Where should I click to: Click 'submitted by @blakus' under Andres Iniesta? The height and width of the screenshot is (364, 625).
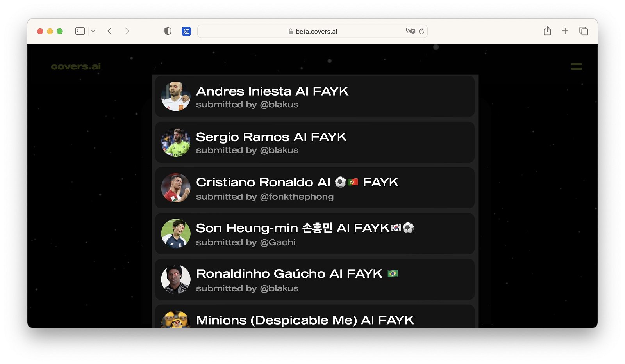(x=247, y=105)
